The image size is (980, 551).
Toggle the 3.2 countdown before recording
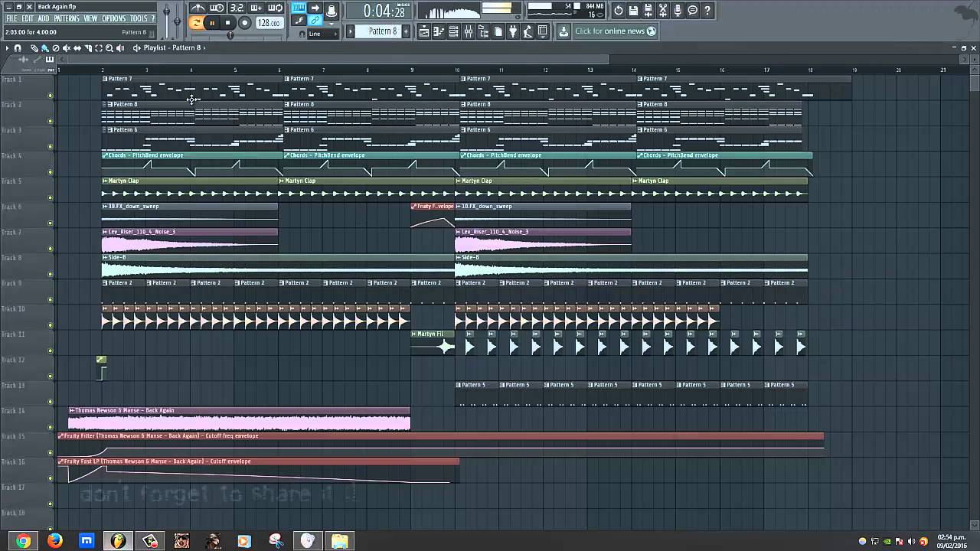(x=237, y=8)
